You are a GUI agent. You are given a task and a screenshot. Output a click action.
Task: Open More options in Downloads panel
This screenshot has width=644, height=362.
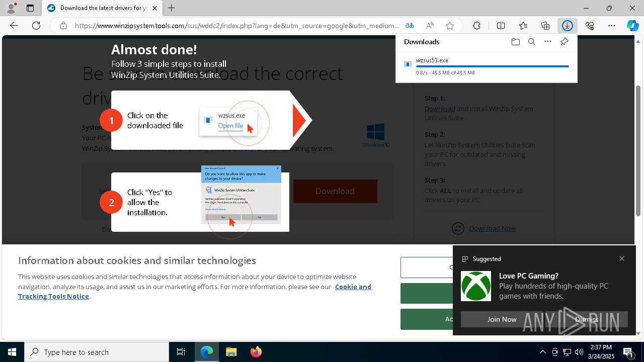(548, 42)
